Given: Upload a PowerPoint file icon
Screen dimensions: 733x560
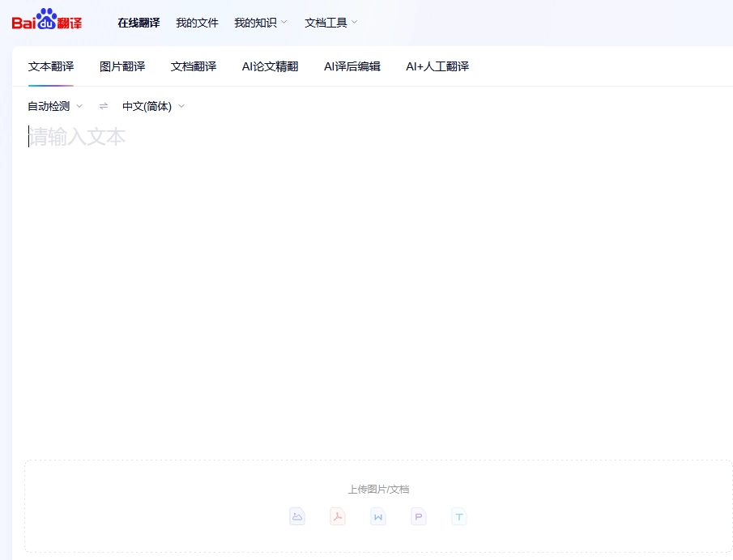Looking at the screenshot, I should [419, 516].
